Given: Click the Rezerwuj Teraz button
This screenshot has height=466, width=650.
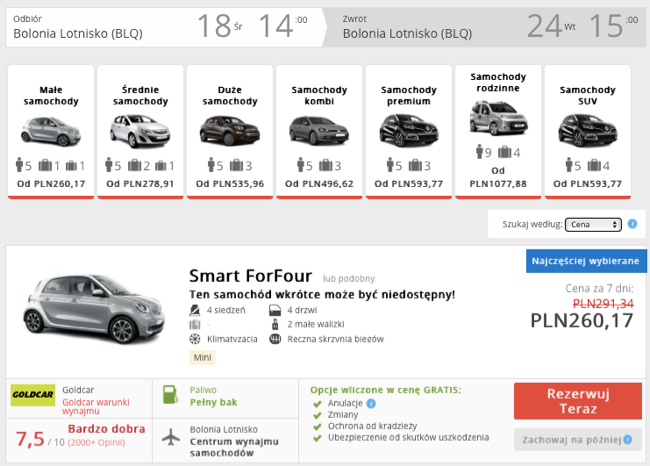Looking at the screenshot, I should (x=578, y=401).
